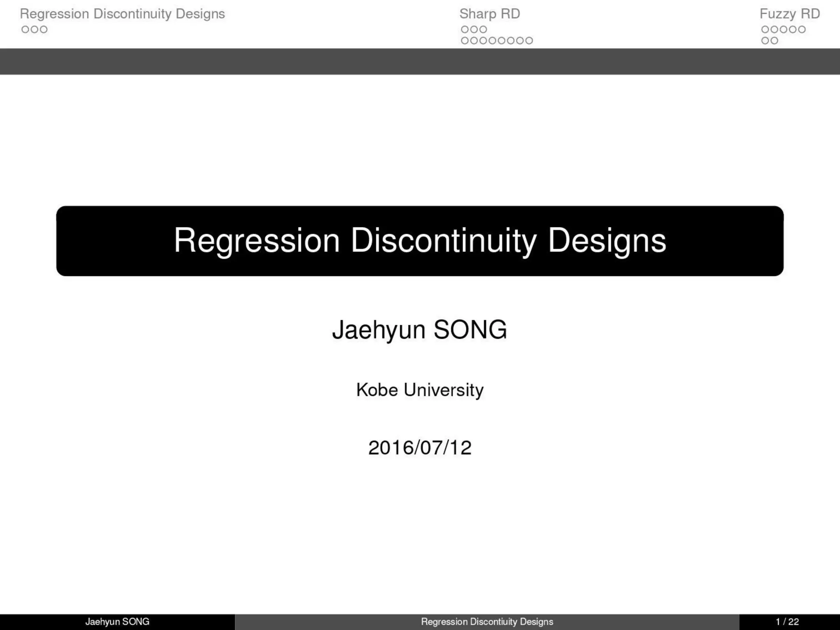The width and height of the screenshot is (840, 630).
Task: Click last circle in Sharp RD bottom row
Action: [529, 41]
